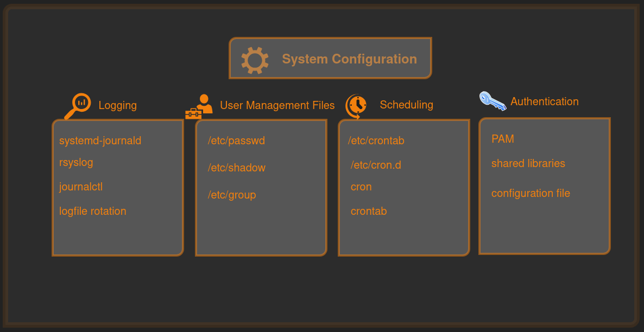This screenshot has height=332, width=644.
Task: Select the magnifying glass icon beside Logging
Action: (79, 105)
